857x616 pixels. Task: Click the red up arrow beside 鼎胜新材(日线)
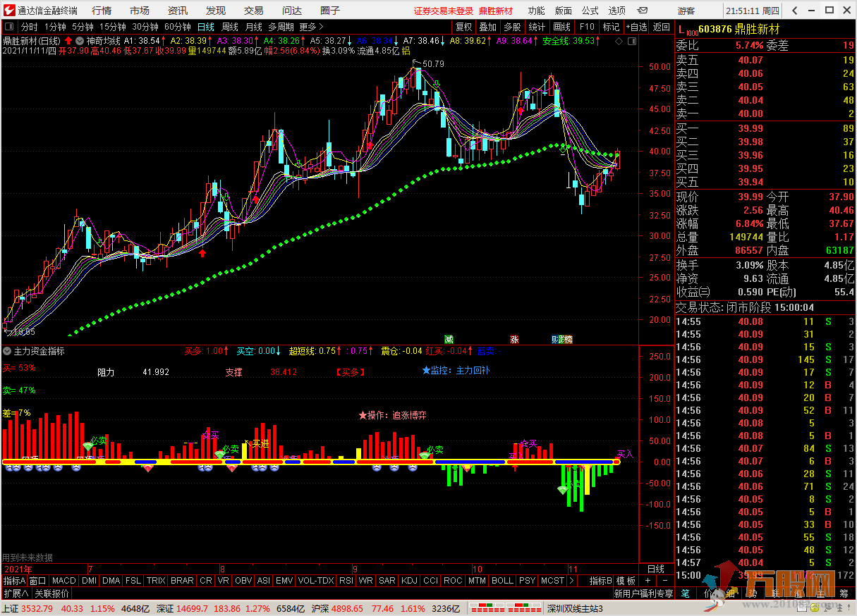68,42
